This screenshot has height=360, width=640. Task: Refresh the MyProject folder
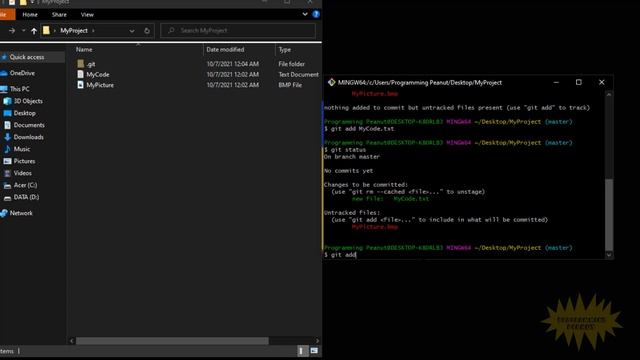tap(147, 31)
